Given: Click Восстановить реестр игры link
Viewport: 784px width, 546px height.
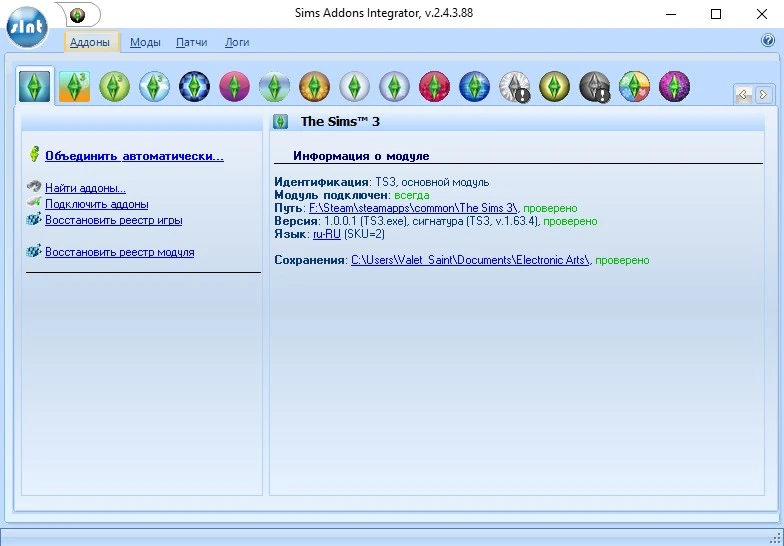Looking at the screenshot, I should [x=114, y=220].
